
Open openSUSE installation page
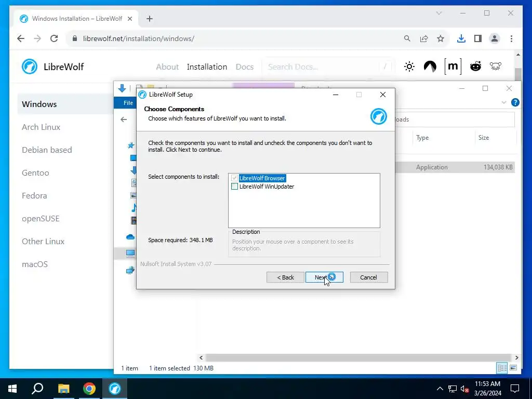tap(41, 219)
